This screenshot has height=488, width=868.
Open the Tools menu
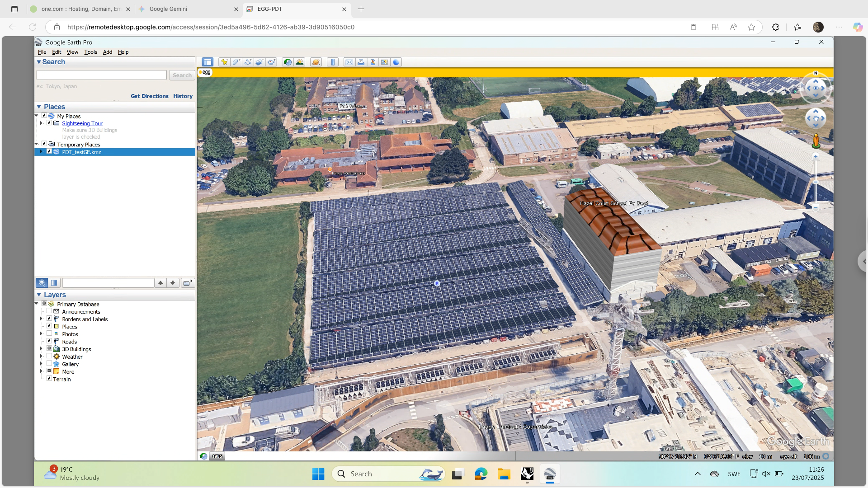pyautogui.click(x=90, y=52)
